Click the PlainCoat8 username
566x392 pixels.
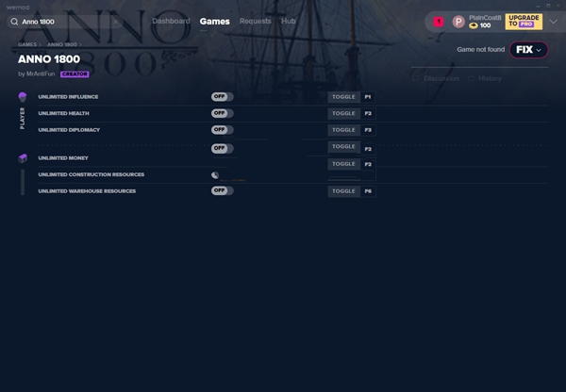pyautogui.click(x=485, y=17)
